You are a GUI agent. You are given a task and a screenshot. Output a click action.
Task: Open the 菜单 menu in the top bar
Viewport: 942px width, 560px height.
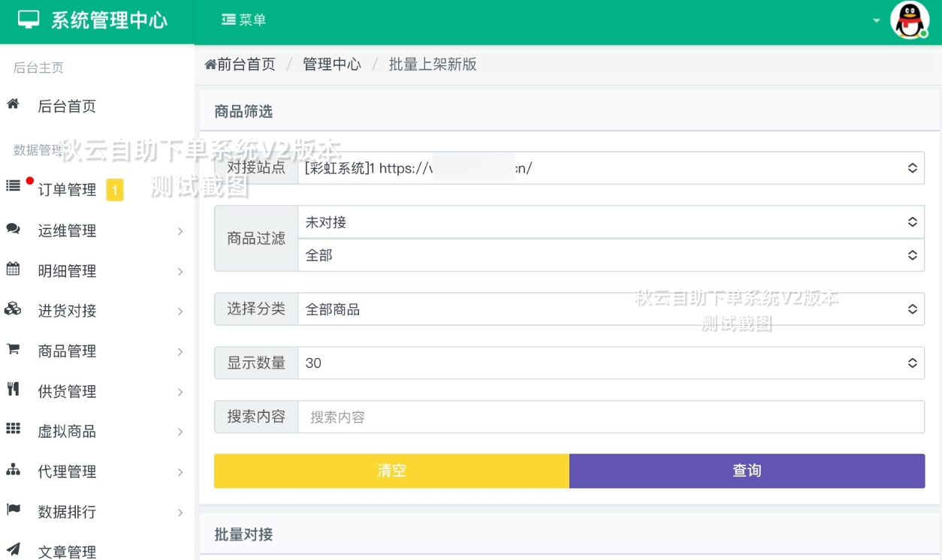pyautogui.click(x=243, y=21)
